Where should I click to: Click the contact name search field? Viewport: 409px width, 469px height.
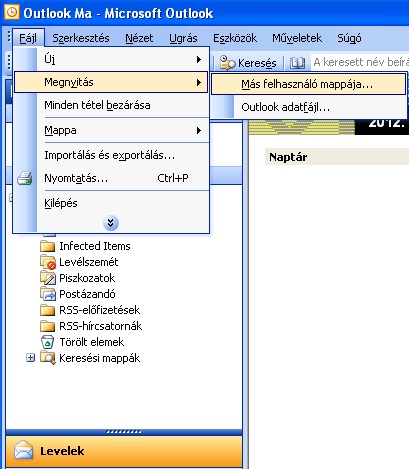pyautogui.click(x=360, y=62)
